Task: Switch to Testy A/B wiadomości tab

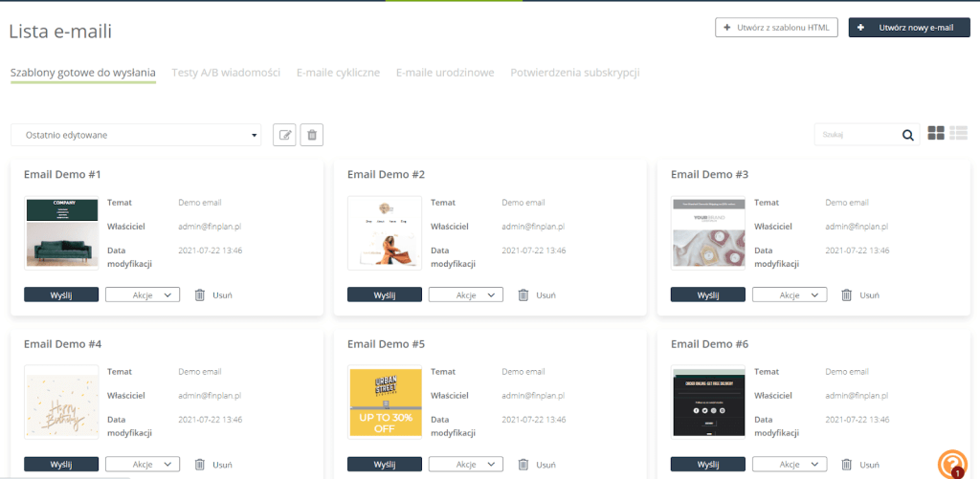Action: coord(226,73)
